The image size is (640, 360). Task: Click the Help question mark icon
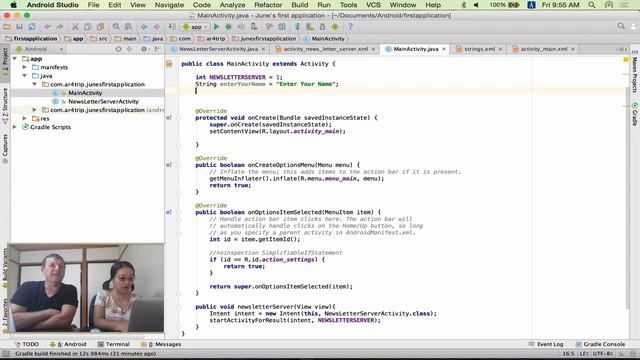point(350,27)
